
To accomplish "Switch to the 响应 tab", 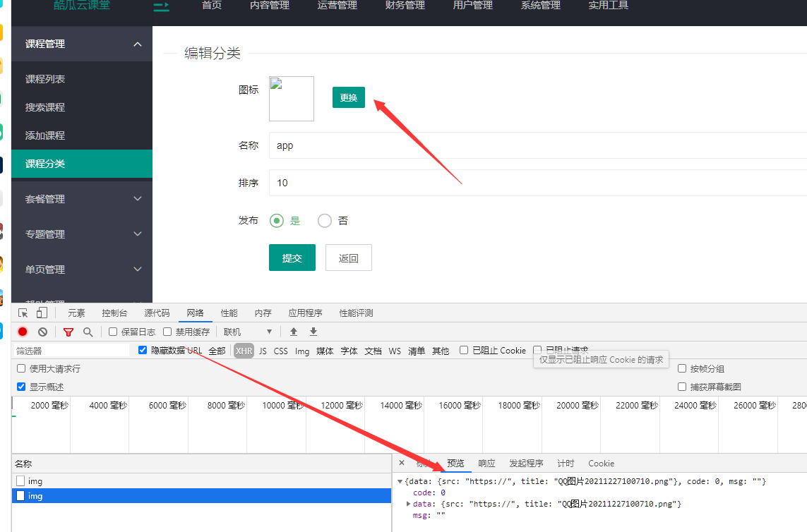I will (486, 464).
